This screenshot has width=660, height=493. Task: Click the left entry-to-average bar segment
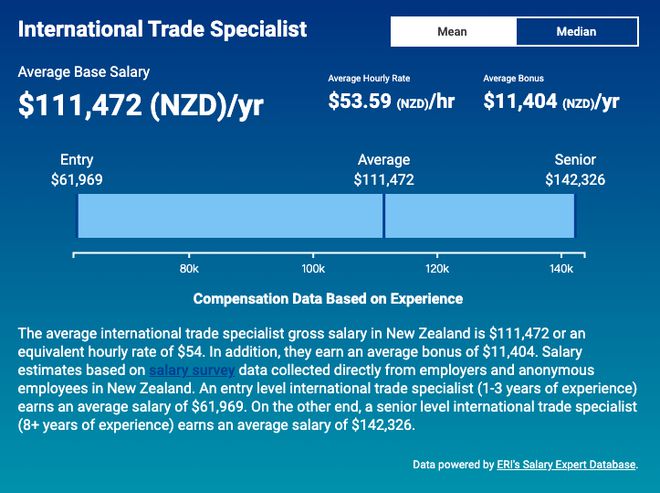point(230,216)
